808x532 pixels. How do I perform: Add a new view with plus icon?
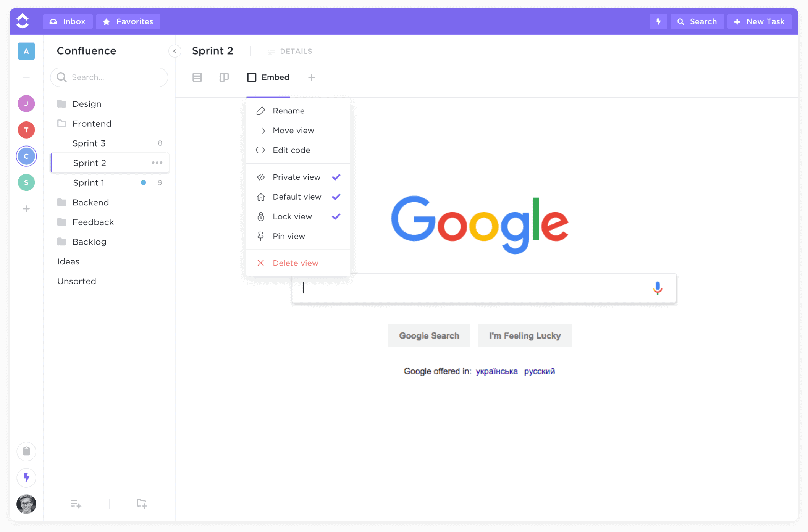pyautogui.click(x=311, y=77)
